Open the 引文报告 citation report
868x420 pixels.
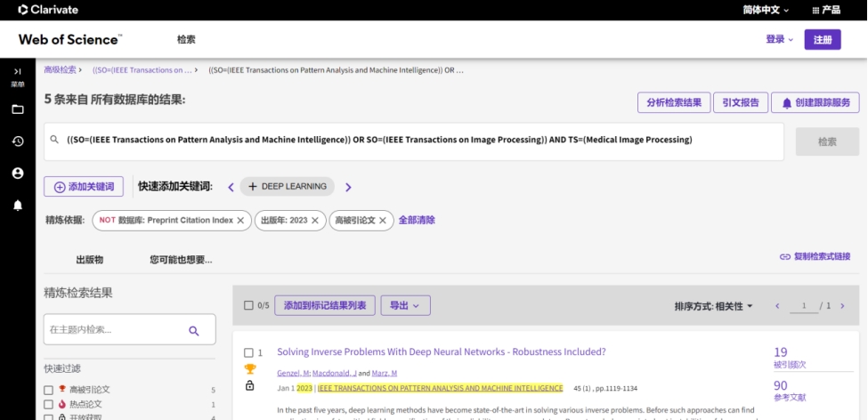tap(741, 103)
